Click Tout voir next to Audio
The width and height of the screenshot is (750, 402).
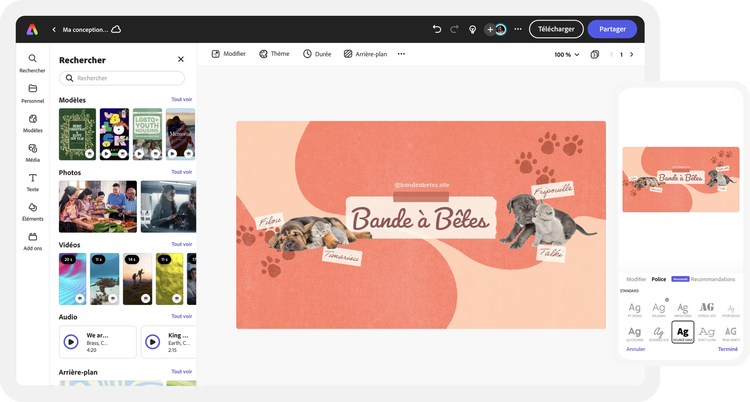tap(182, 316)
